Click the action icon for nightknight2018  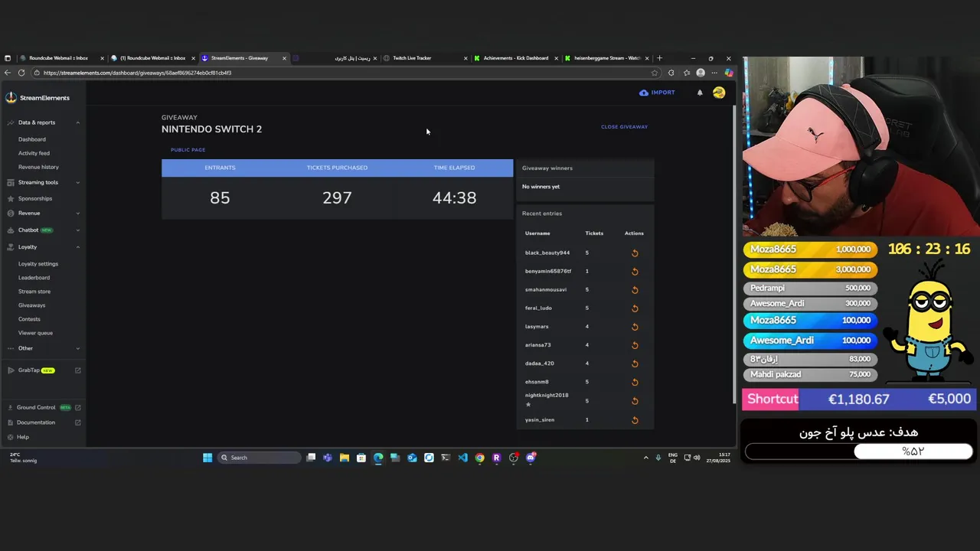click(x=635, y=401)
